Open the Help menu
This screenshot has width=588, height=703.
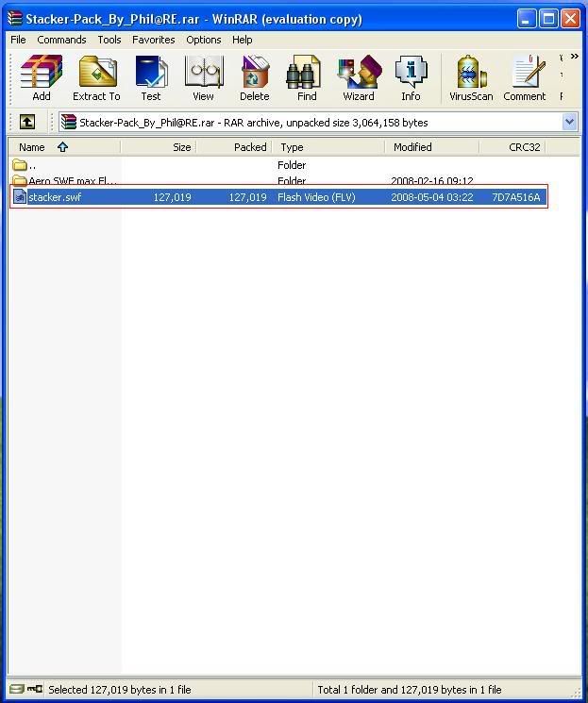coord(243,40)
